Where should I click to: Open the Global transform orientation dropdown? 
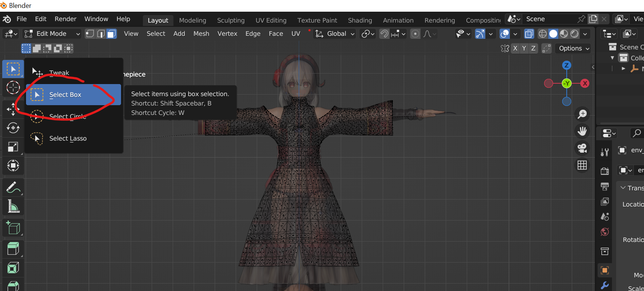point(335,34)
